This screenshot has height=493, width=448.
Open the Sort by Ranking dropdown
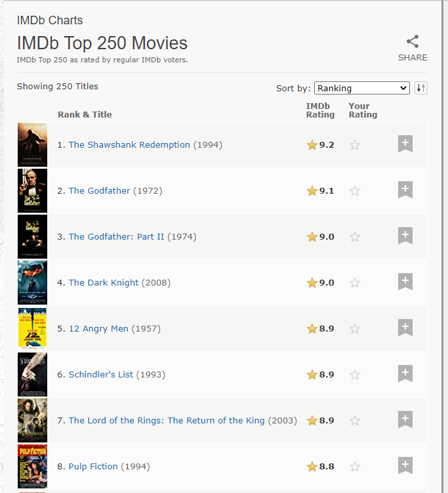pyautogui.click(x=362, y=88)
